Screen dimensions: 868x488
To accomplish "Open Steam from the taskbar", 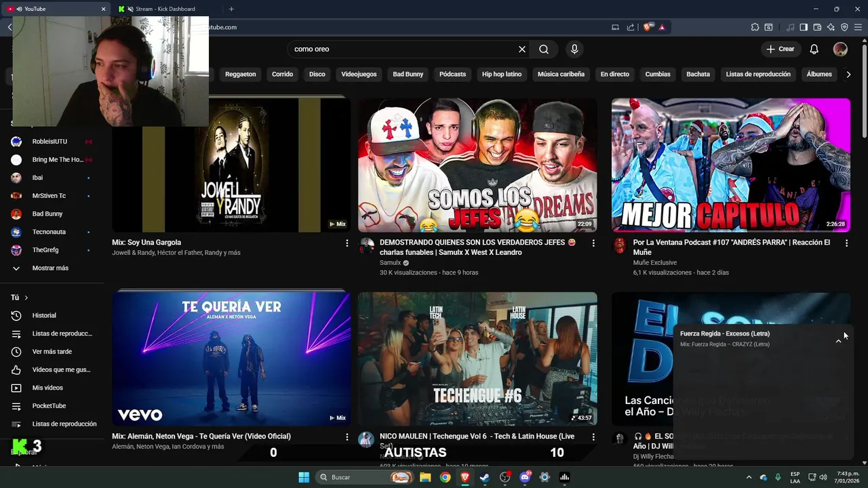I will pos(485,477).
